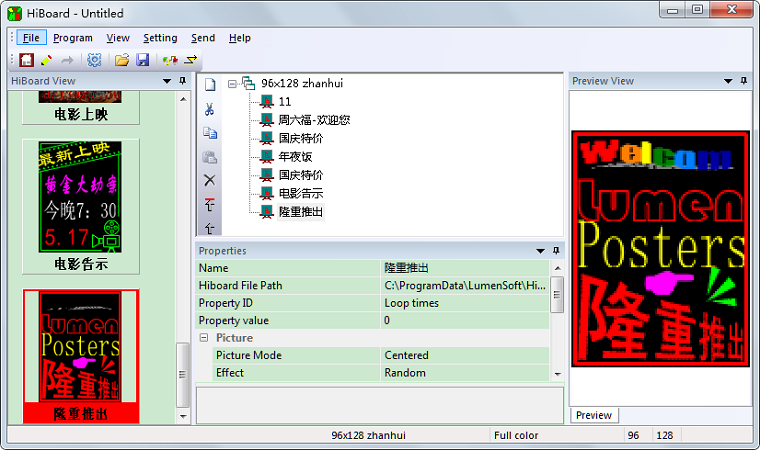
Task: Click the save floppy disk icon
Action: click(142, 60)
